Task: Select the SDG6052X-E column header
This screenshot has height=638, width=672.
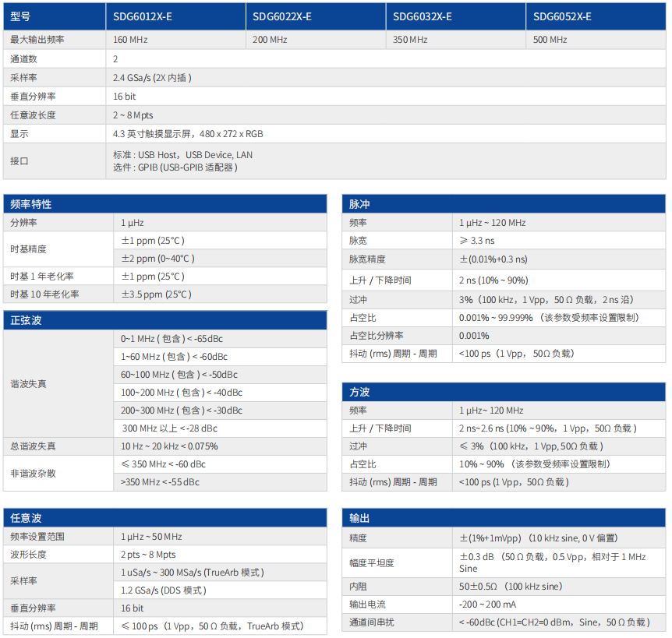Action: pos(562,16)
